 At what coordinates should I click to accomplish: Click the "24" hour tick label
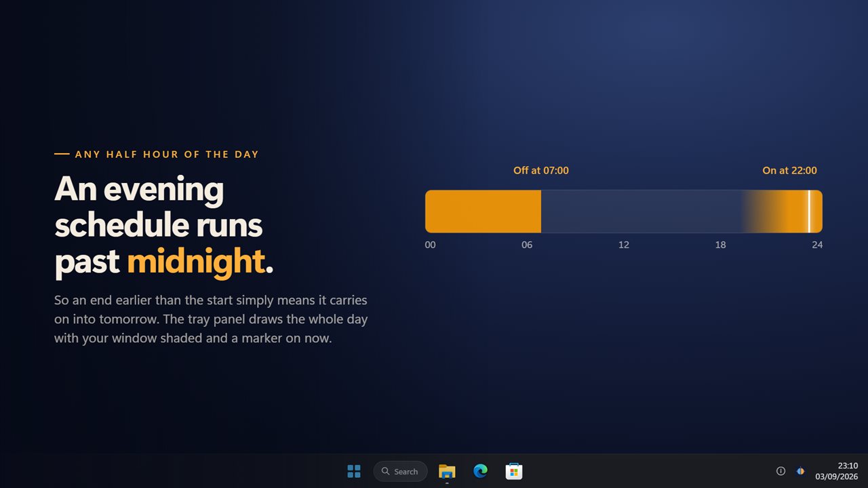coord(817,245)
